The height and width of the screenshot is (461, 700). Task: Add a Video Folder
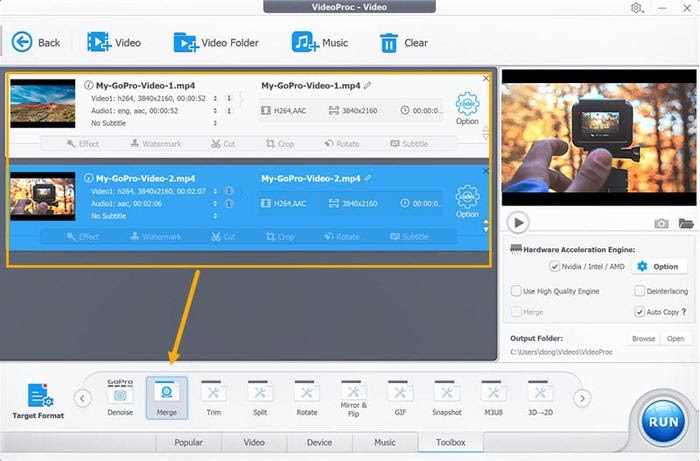(x=216, y=42)
